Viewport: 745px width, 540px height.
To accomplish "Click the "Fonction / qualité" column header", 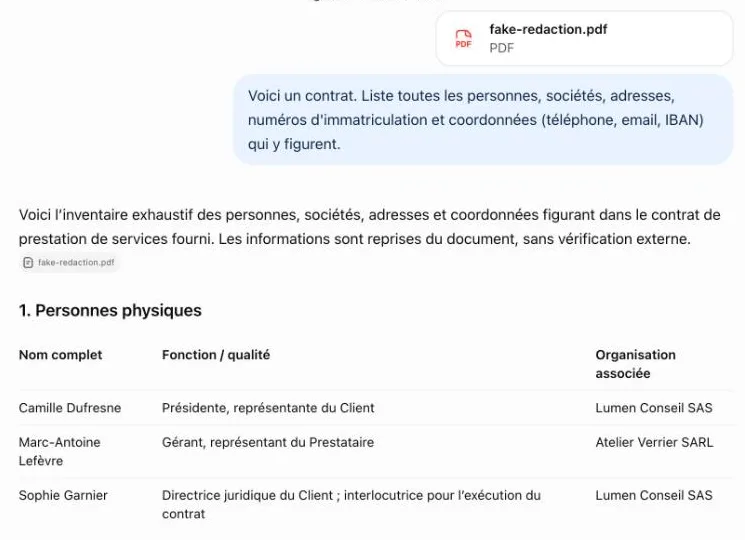I will point(216,355).
